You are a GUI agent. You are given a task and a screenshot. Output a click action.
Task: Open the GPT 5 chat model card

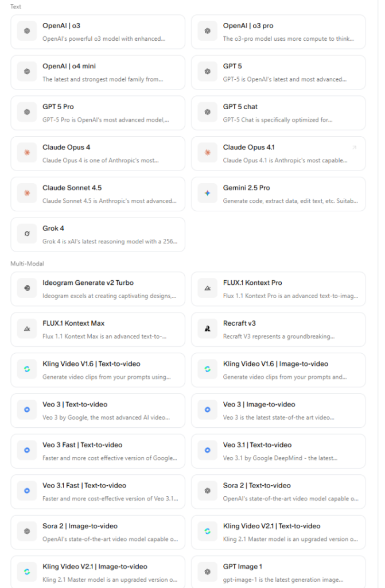tap(278, 113)
